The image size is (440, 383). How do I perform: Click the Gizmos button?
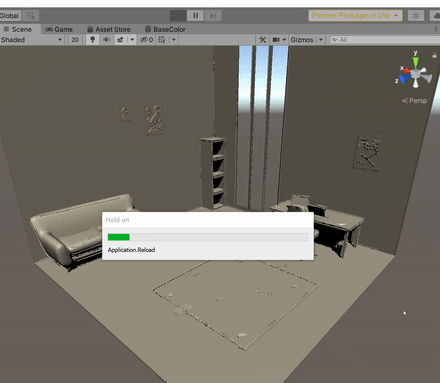click(302, 40)
